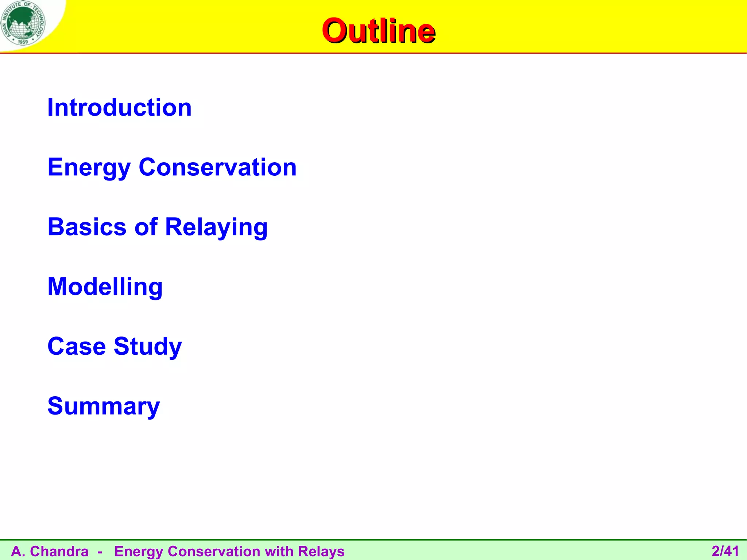Viewport: 747px width, 560px height.
Task: Select the Summary outline entry
Action: coord(104,406)
